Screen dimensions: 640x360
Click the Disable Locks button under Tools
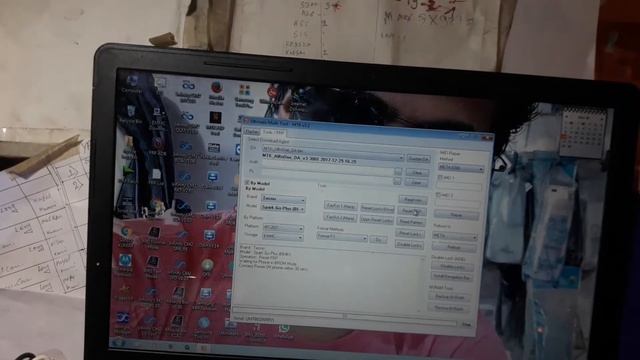(409, 245)
